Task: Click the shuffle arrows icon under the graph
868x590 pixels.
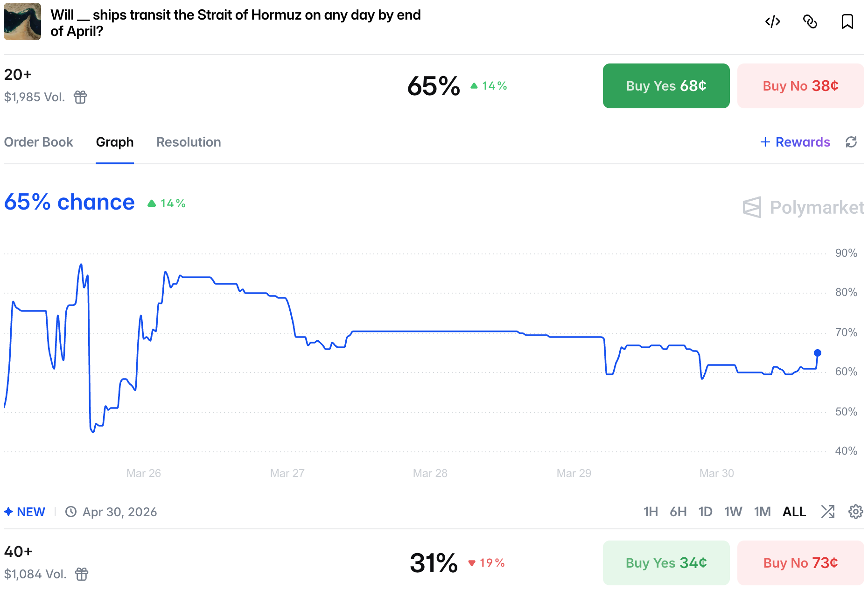Action: coord(828,512)
